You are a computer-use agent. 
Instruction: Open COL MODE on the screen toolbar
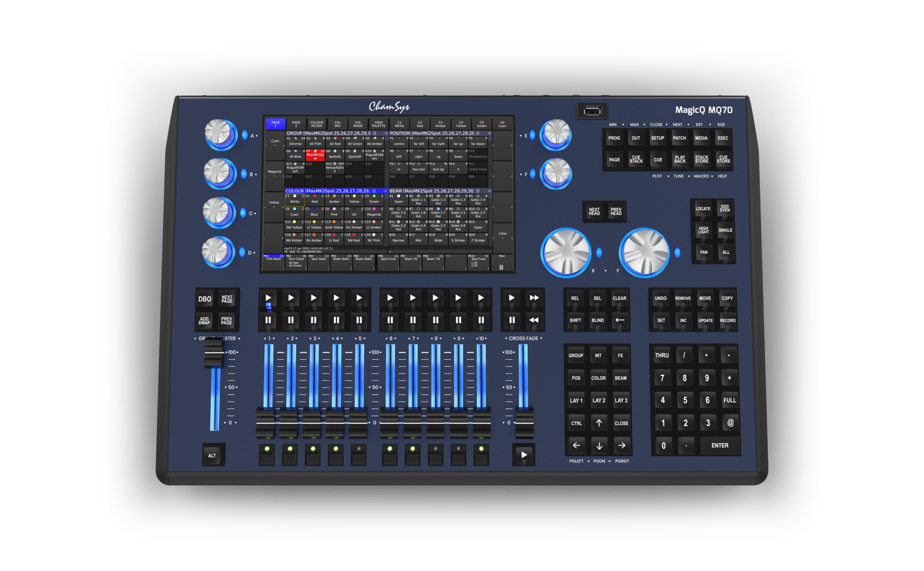coord(358,124)
